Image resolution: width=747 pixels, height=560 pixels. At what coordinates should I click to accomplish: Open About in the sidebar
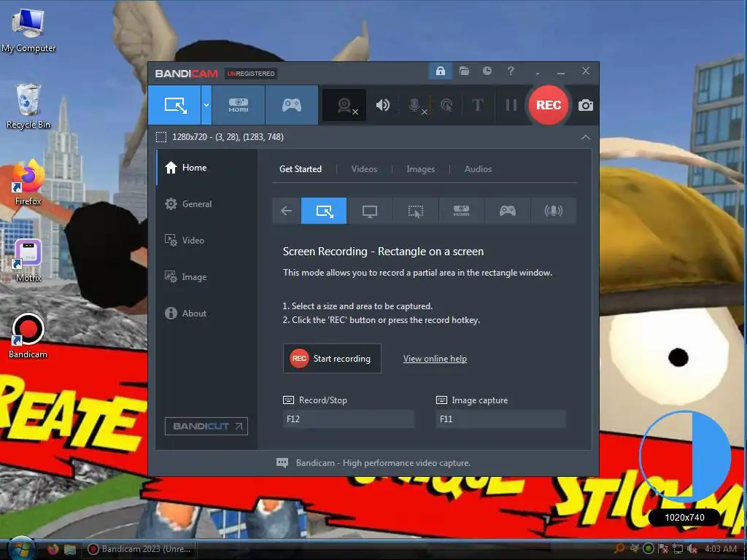206,314
